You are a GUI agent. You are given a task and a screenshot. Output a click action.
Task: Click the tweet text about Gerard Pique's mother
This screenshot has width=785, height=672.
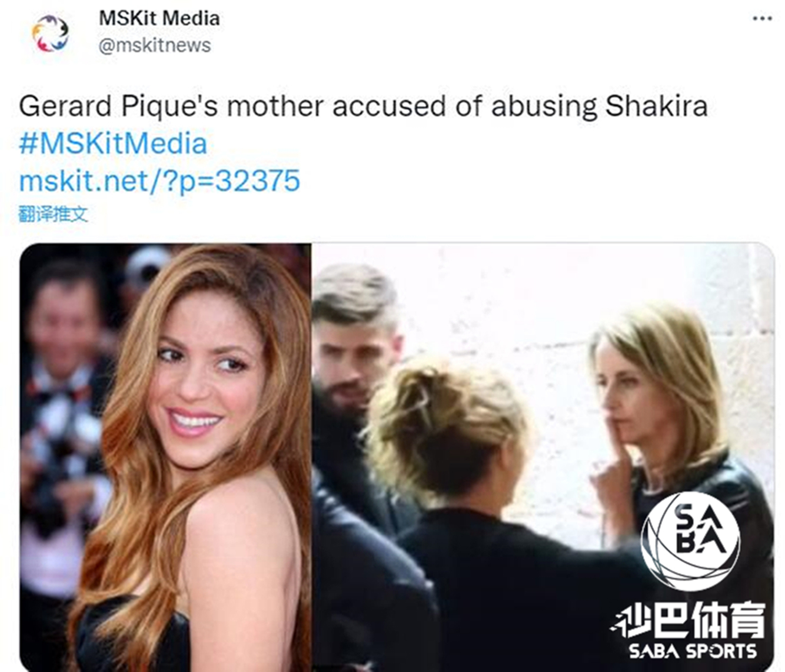point(363,107)
